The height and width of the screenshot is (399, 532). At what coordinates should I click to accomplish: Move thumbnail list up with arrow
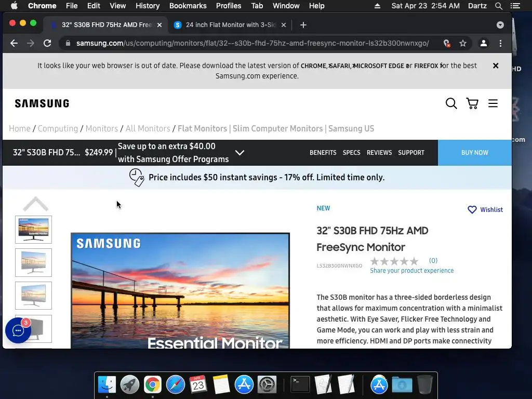tap(36, 204)
